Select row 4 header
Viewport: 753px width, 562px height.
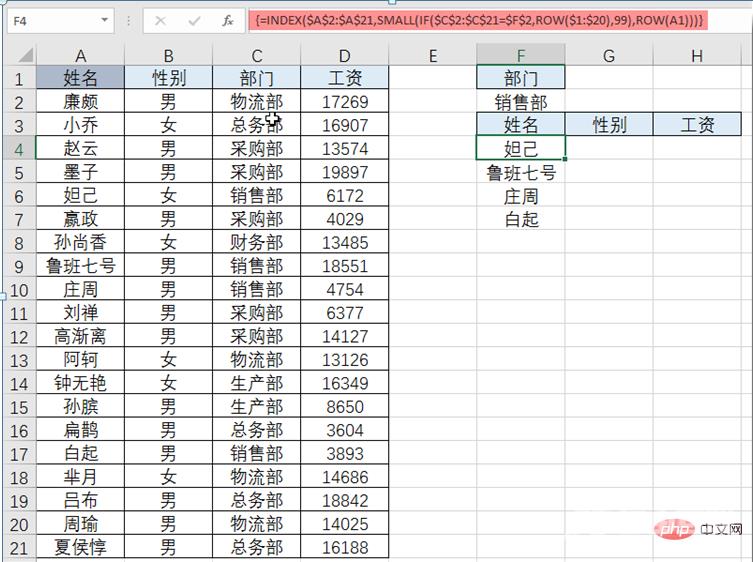point(19,148)
